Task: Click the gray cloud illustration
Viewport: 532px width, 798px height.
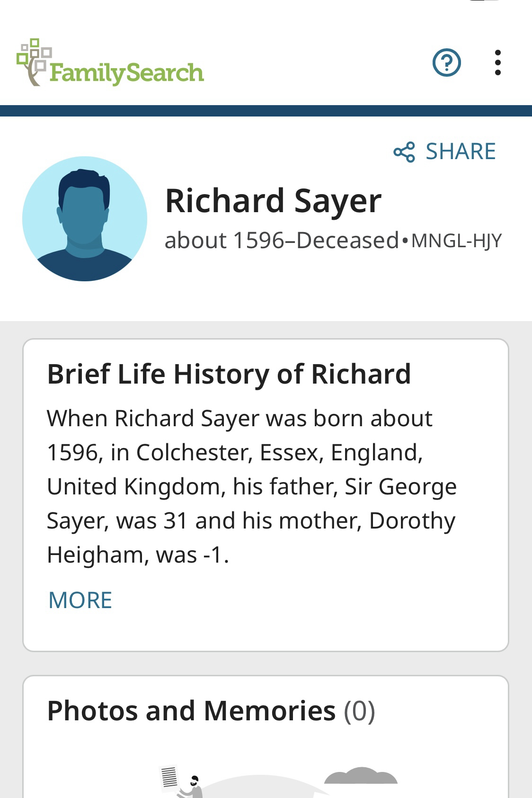Action: pyautogui.click(x=361, y=777)
